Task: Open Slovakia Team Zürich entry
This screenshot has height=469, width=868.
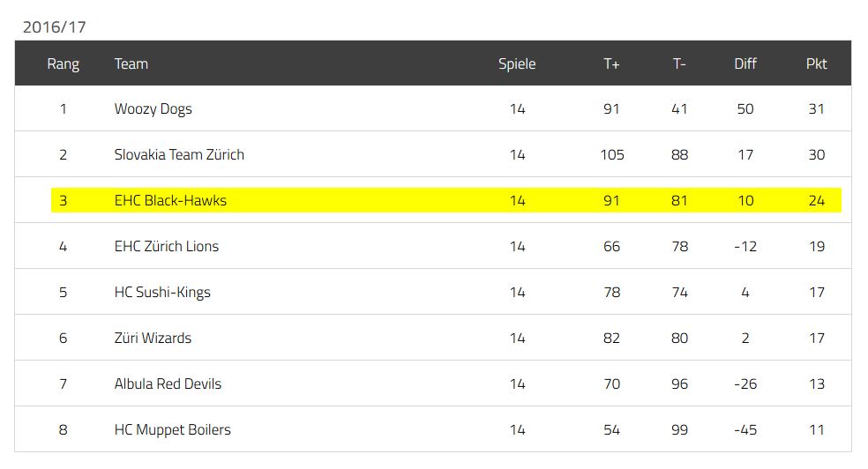Action: (x=179, y=155)
